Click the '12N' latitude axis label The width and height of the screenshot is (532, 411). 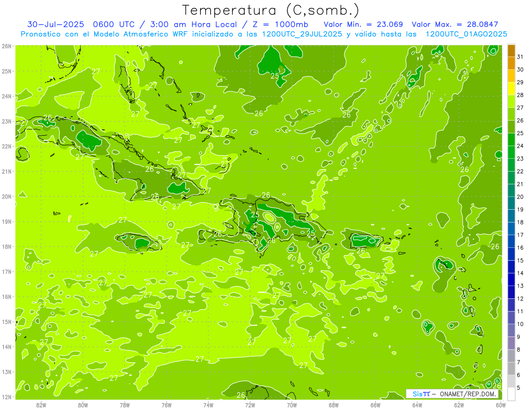7,397
